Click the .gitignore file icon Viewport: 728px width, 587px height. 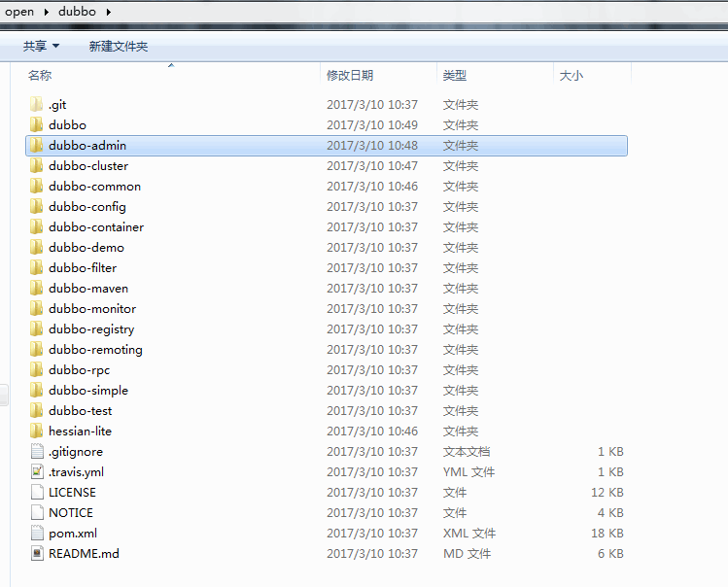click(37, 451)
